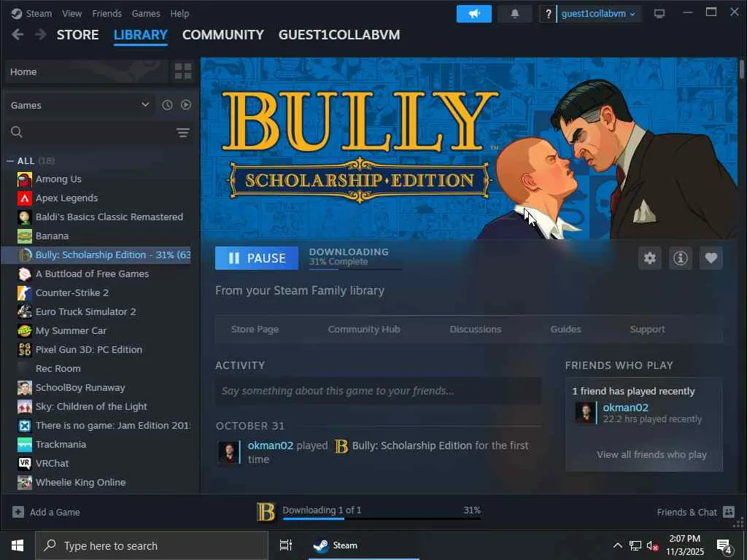Viewport: 747px width, 560px height.
Task: Open the notifications bell
Action: coord(514,14)
